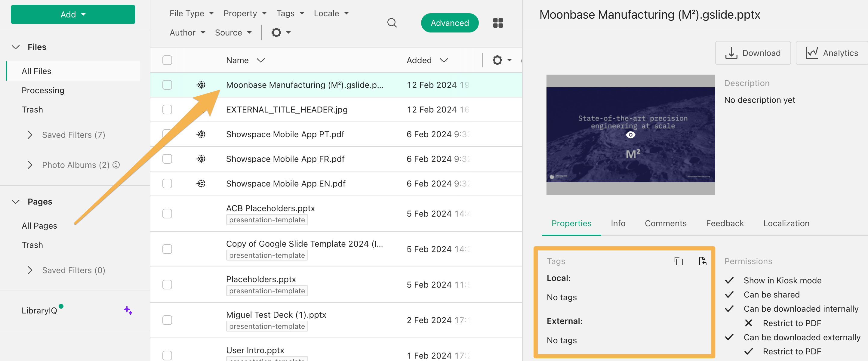Open Showspace Mobile App PT.pdf file

[x=285, y=134]
